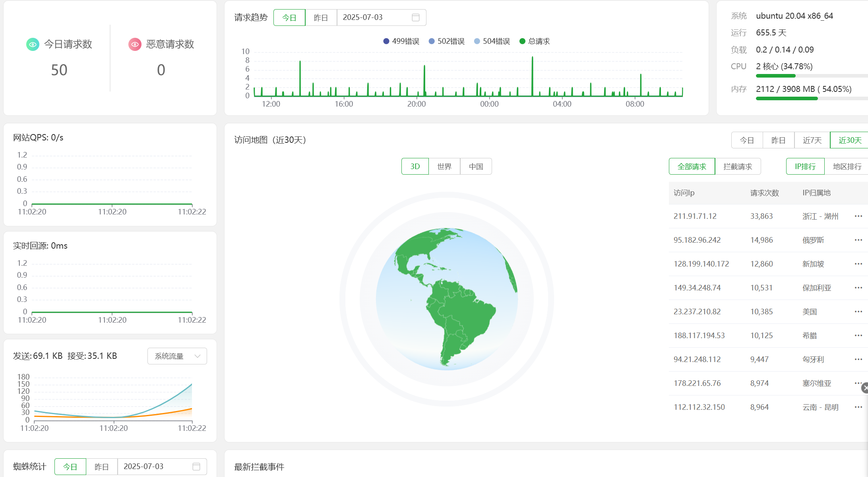Toggle 总请求 series in chart legend
Image resolution: width=868 pixels, height=477 pixels.
(535, 41)
